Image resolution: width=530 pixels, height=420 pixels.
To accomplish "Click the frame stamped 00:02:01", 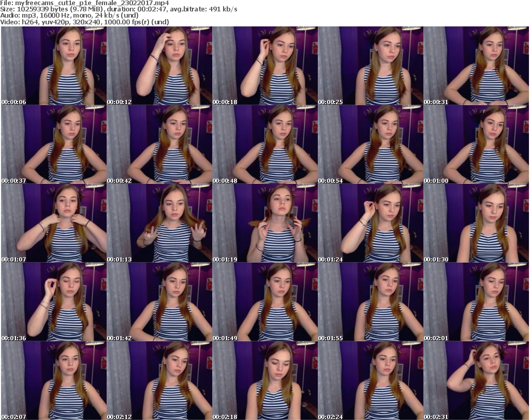I will click(x=476, y=301).
